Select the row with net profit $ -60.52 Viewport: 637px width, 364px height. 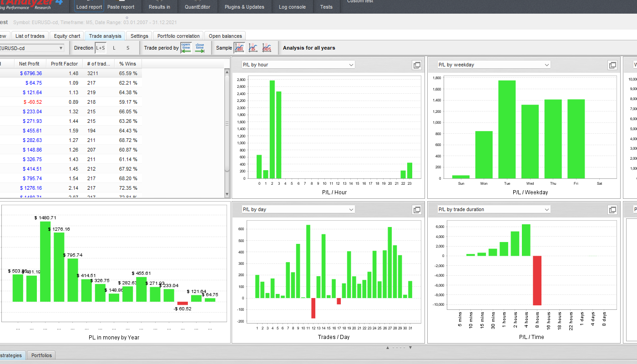click(x=71, y=102)
